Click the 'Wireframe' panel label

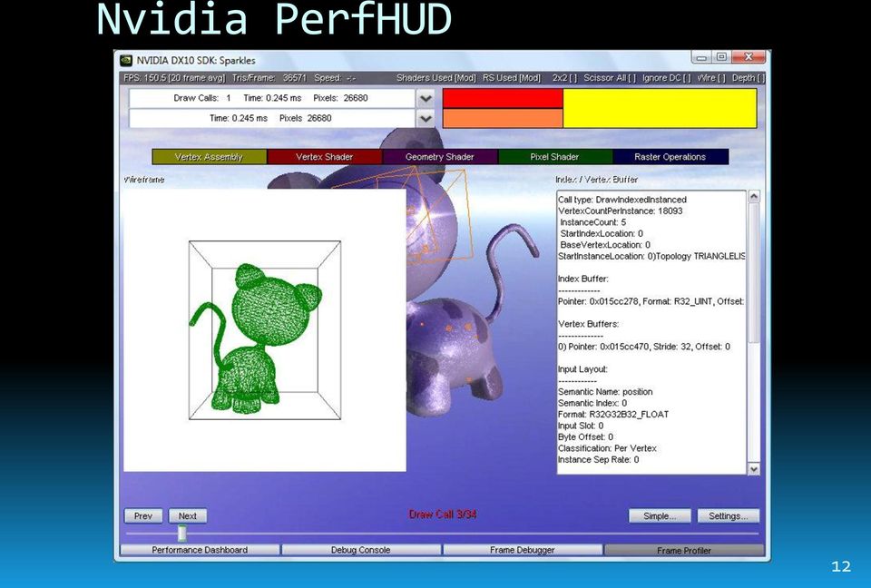pos(144,180)
